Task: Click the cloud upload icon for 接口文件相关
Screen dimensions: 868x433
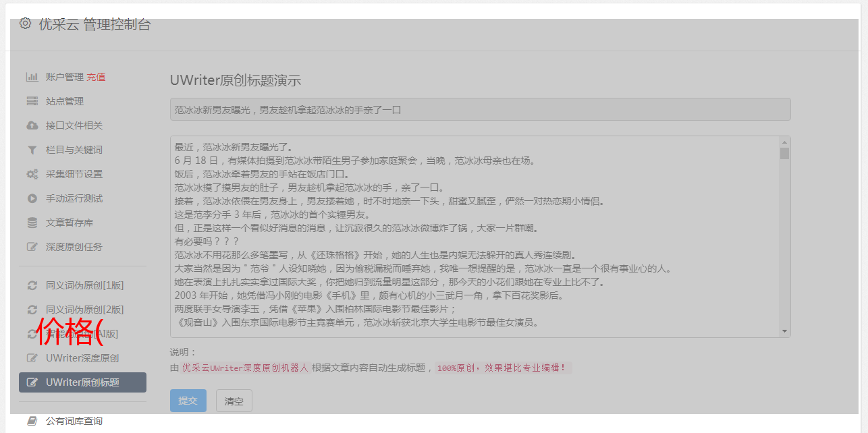Action: [32, 125]
